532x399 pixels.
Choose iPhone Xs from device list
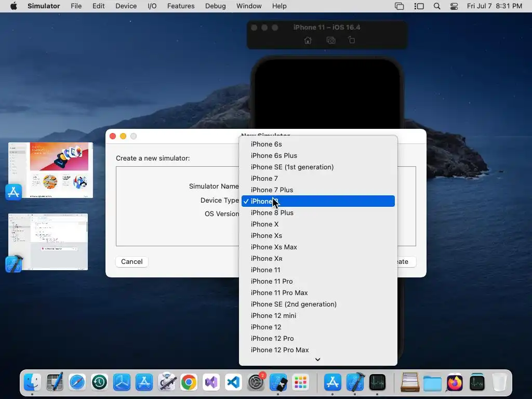coord(318,235)
